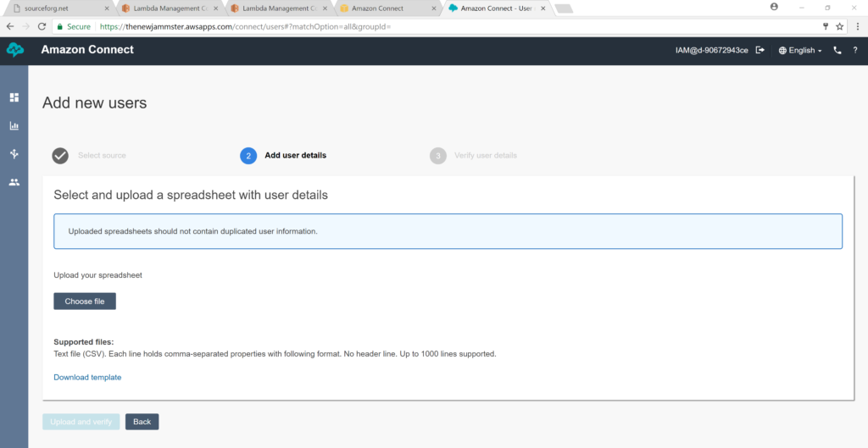Click the step 2 circle indicator
Screen dimensions: 868x448
[x=248, y=156]
